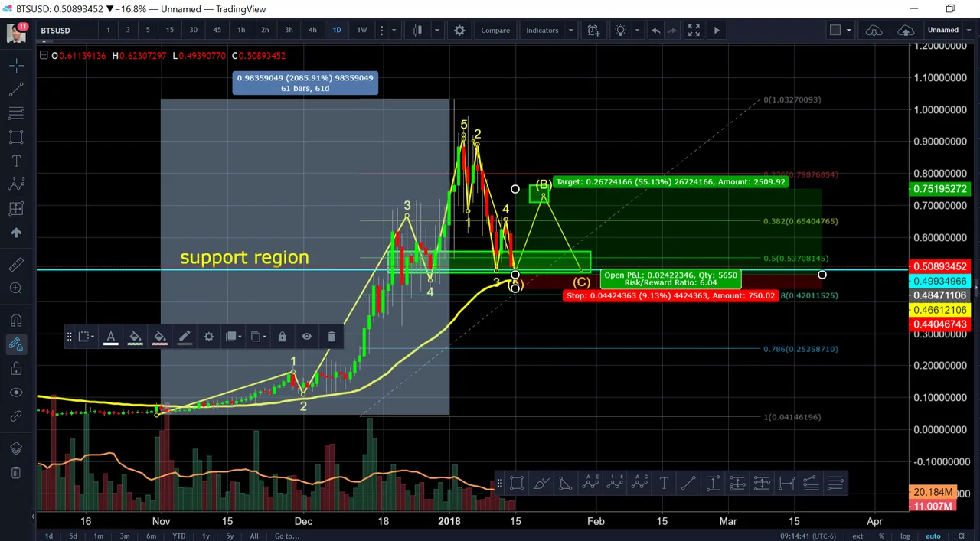This screenshot has height=541, width=980.
Task: Edit the BTSUSD symbol field
Action: pyautogui.click(x=66, y=31)
